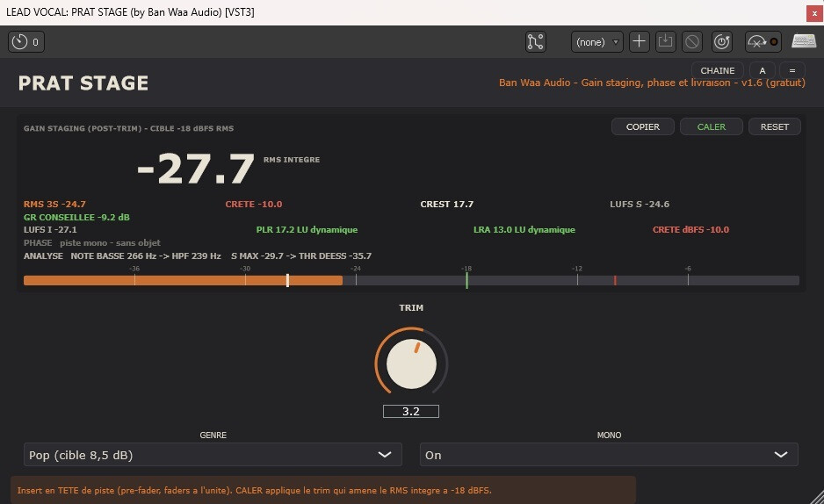Toggle the A state button
Image resolution: width=824 pixels, height=504 pixels.
click(762, 70)
